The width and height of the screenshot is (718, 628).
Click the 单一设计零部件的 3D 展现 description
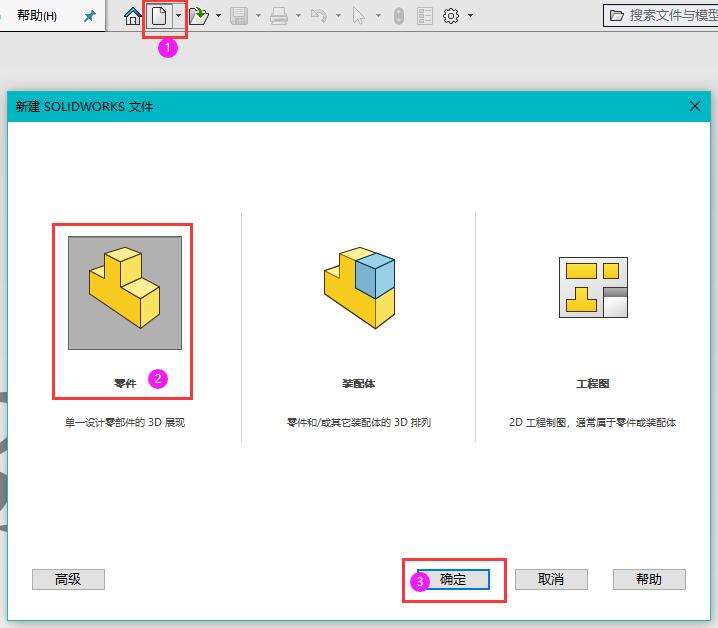[125, 422]
